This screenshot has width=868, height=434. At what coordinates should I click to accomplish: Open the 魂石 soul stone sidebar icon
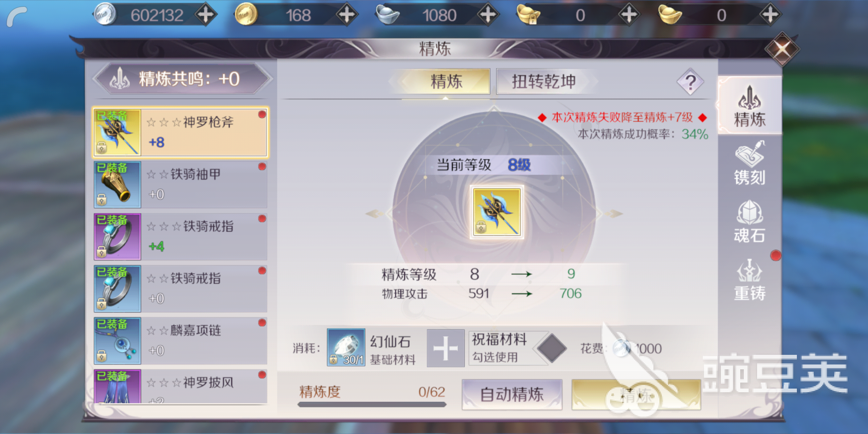[749, 221]
